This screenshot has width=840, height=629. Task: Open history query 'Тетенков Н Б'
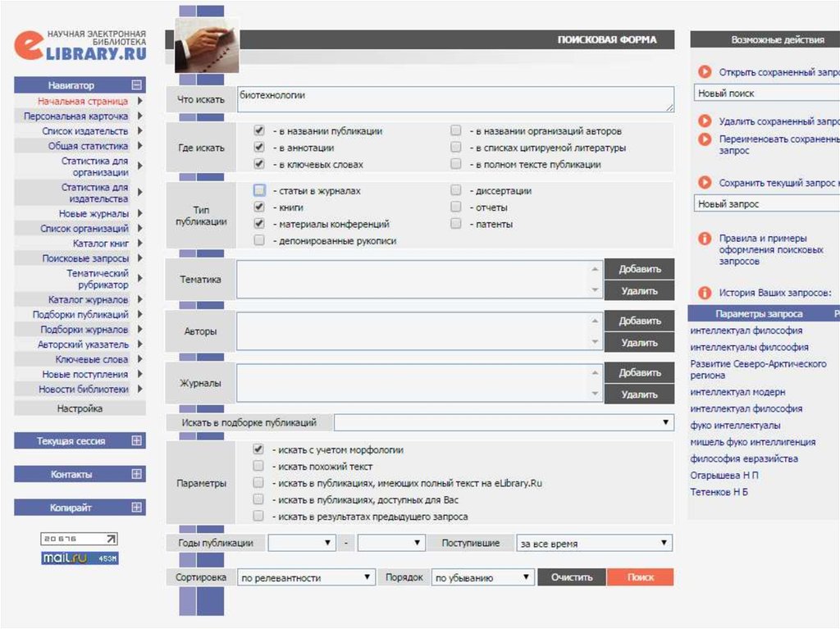point(719,492)
